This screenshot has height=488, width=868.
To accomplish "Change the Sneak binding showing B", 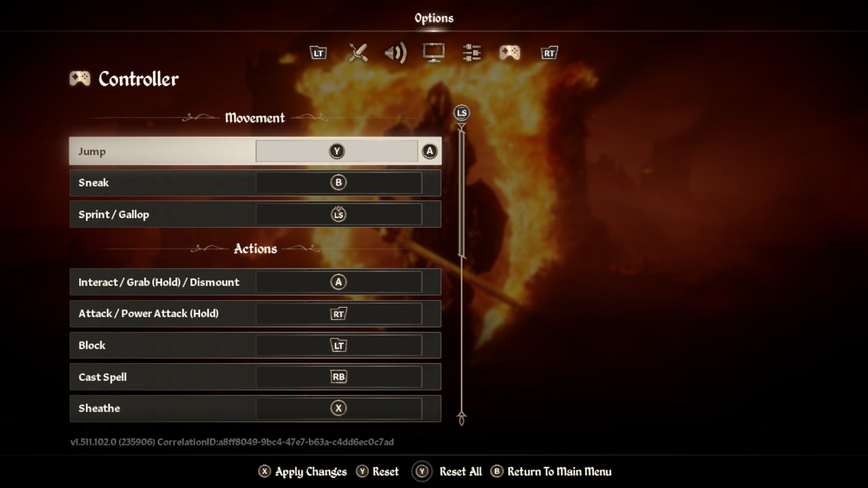I will pyautogui.click(x=255, y=183).
